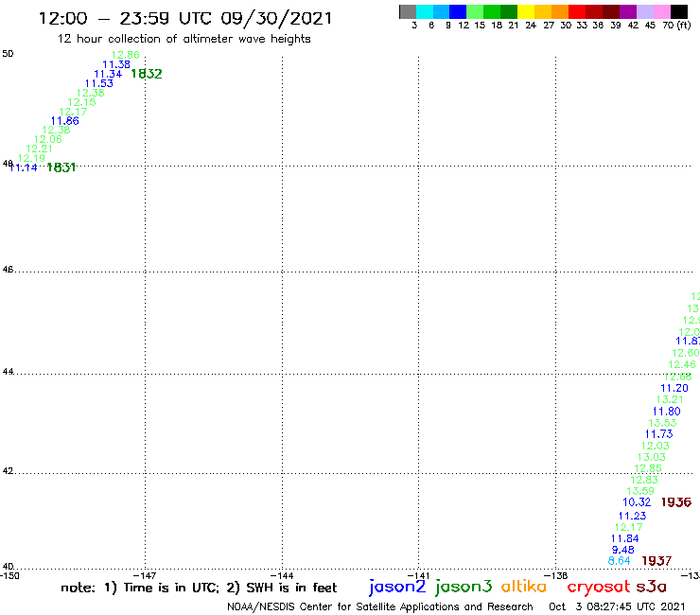Click the 11.84 wave height reading
Screen dimensions: 700x615
625,538
